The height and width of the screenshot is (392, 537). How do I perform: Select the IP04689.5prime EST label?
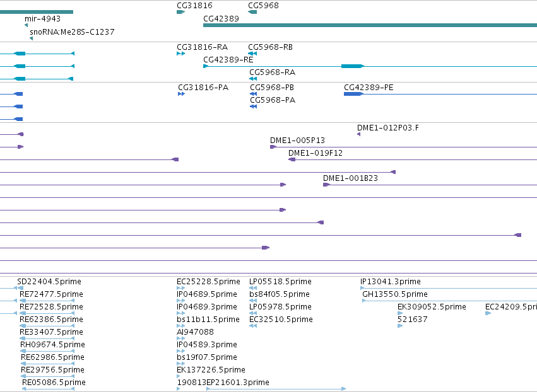click(x=207, y=294)
